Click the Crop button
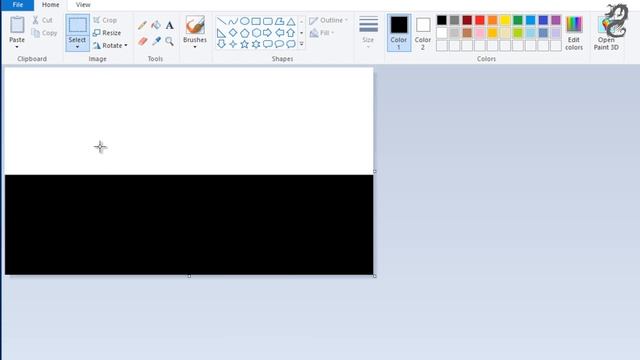The height and width of the screenshot is (360, 640). [105, 20]
